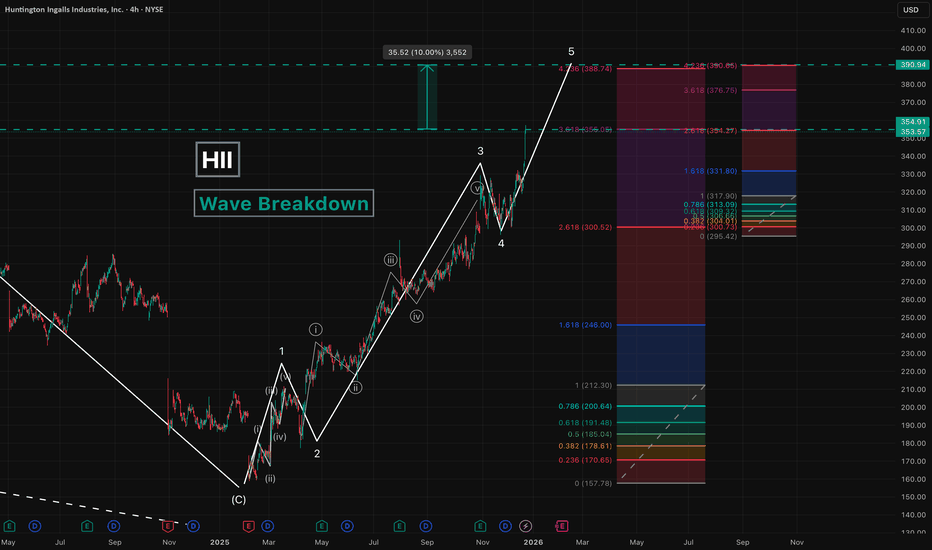
Task: Click the 0.618 (191.48) Fibonacci level label
Action: pos(585,423)
